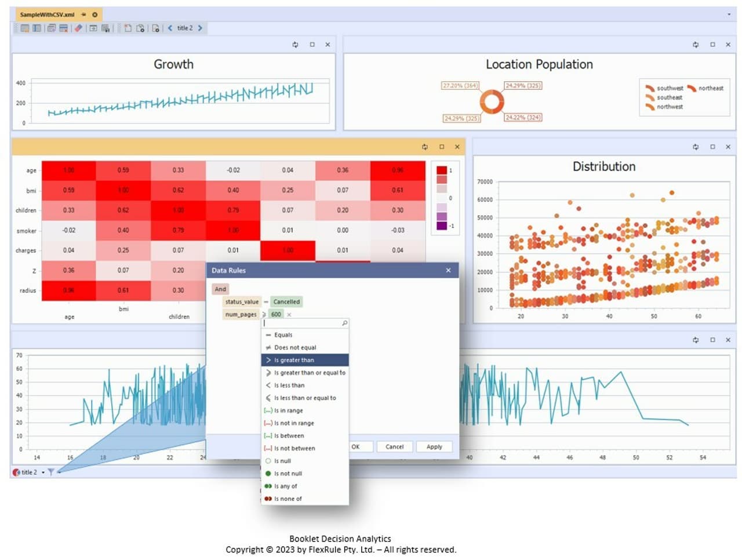
Task: Open the title 2 dropdown in the status bar
Action: [43, 472]
